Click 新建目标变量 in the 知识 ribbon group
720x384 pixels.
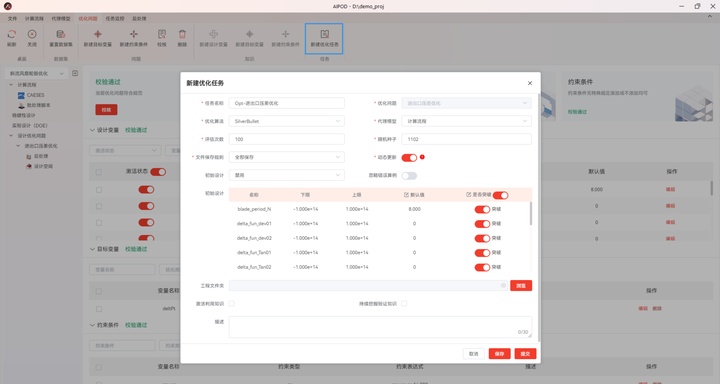(x=249, y=38)
